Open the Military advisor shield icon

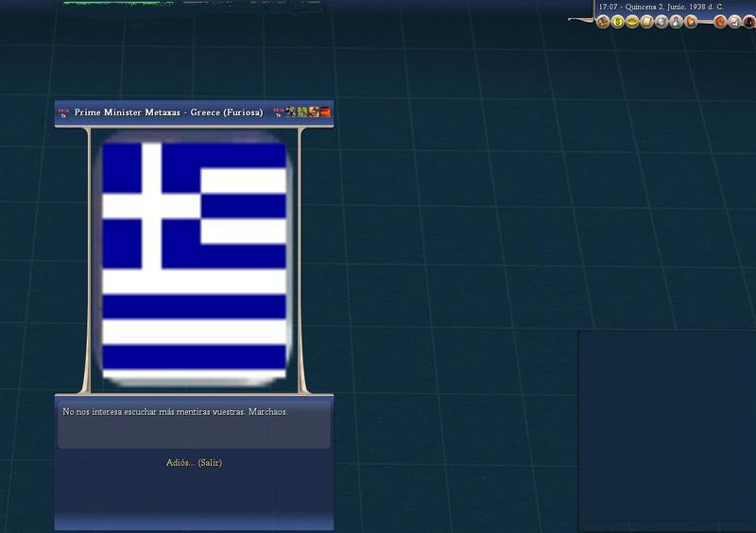pyautogui.click(x=661, y=22)
